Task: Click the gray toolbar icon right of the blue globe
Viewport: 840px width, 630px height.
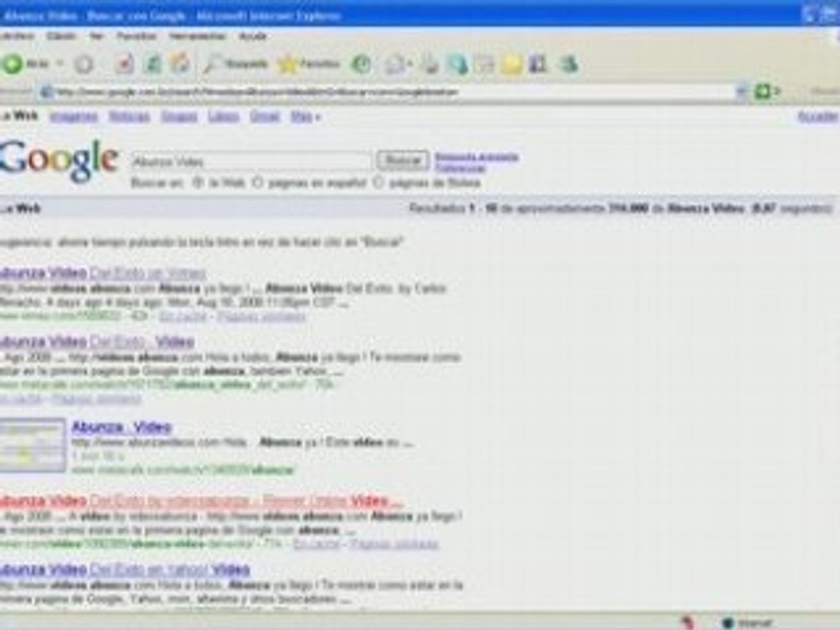Action: click(485, 65)
